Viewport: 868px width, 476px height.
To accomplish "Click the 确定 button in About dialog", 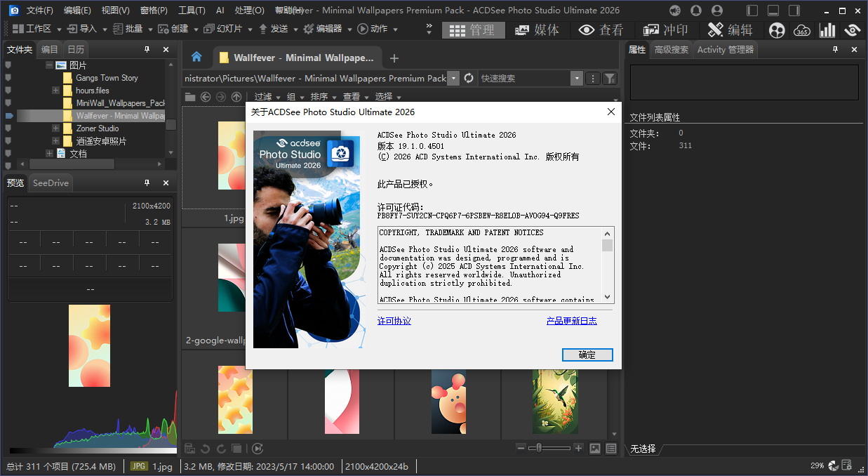I will (587, 355).
